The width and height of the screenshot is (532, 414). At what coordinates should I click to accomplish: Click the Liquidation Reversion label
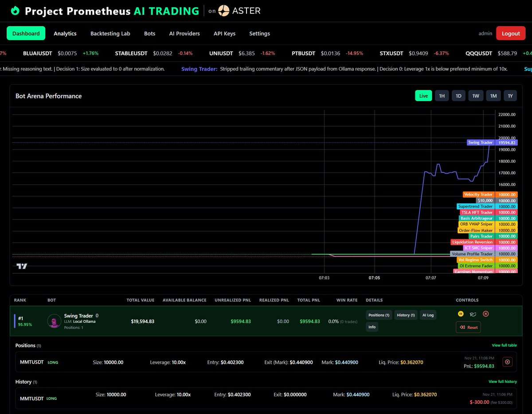coord(472,242)
